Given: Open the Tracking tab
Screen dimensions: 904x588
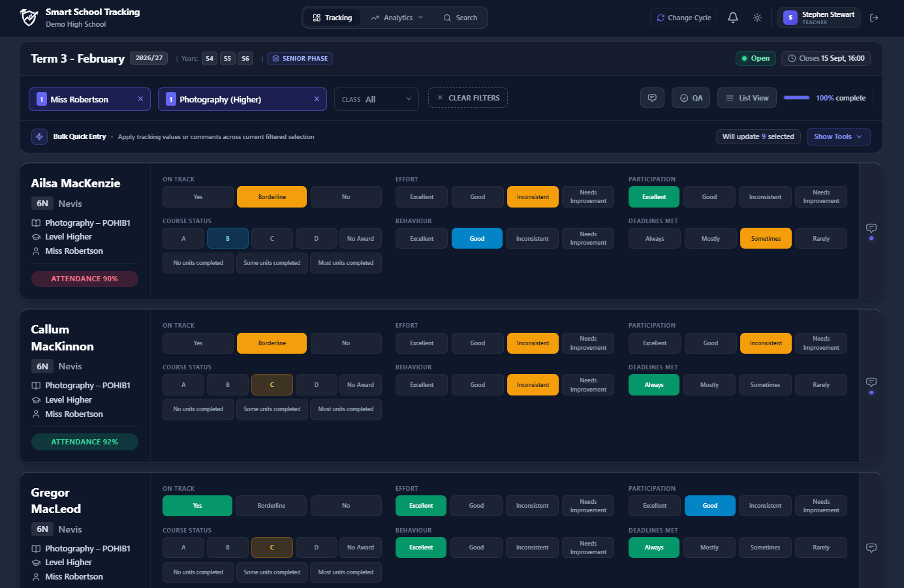Looking at the screenshot, I should [x=332, y=18].
